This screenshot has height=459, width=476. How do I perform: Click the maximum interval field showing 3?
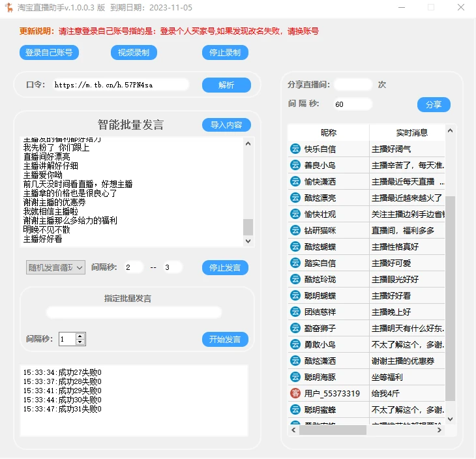(172, 267)
